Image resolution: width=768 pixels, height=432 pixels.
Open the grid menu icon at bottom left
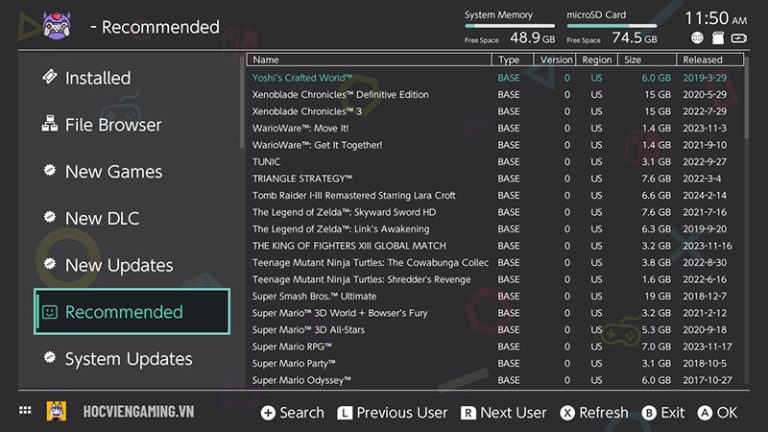click(25, 412)
